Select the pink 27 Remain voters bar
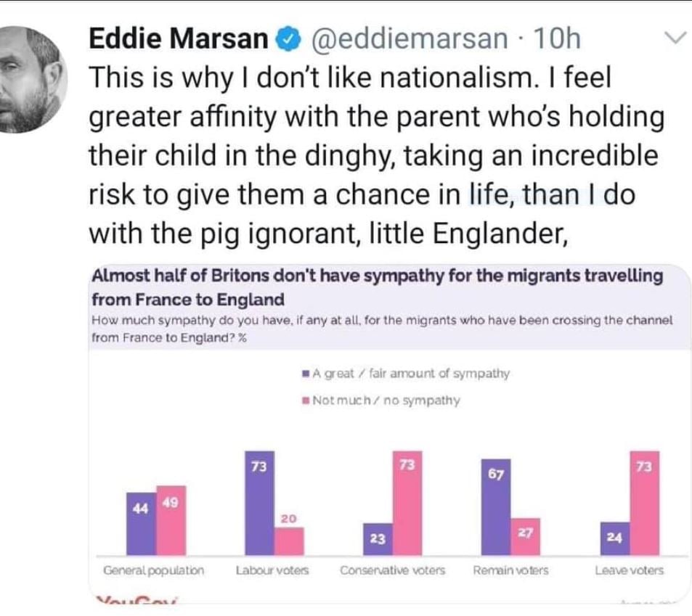 pos(526,537)
